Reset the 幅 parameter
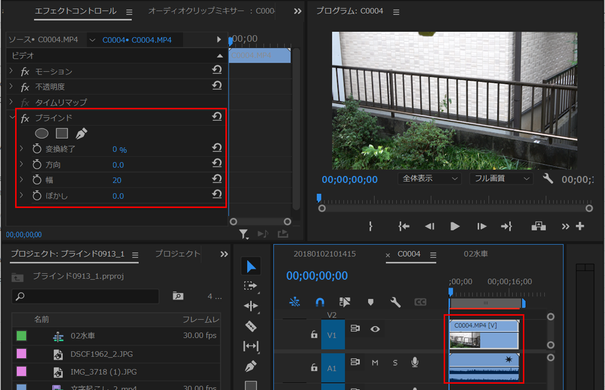605x390 pixels. 217,179
